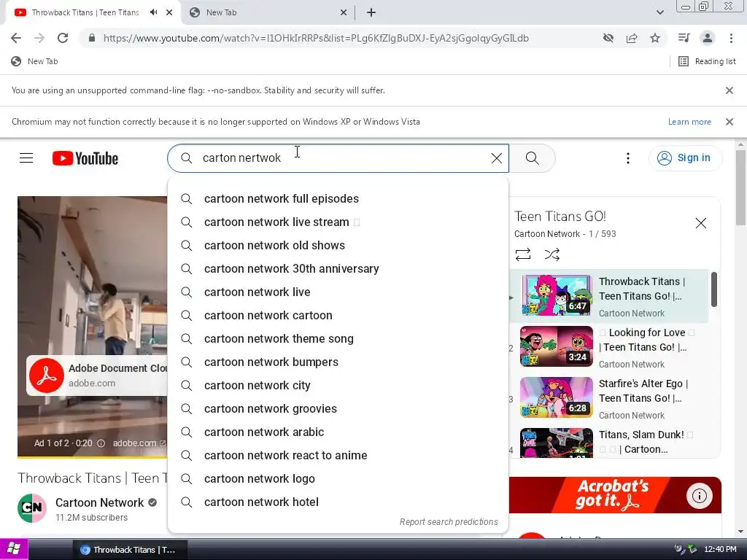The image size is (747, 560).
Task: Open the Cartoon Network channel avatar
Action: (x=32, y=508)
